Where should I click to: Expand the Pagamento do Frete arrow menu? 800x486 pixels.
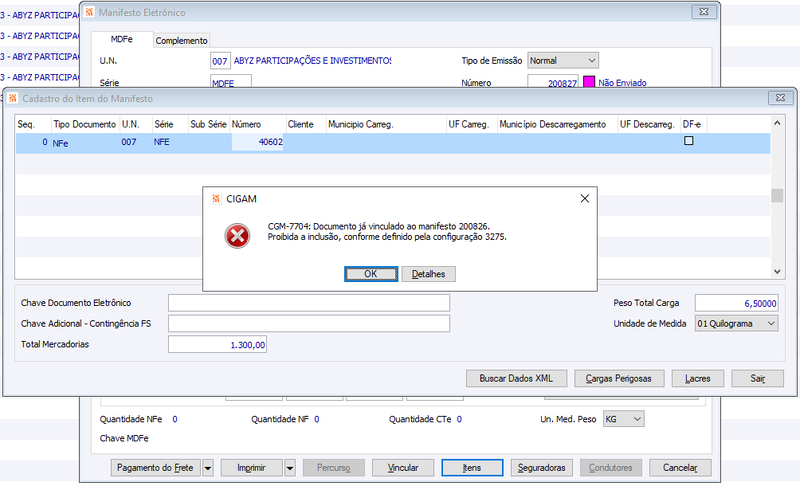208,468
